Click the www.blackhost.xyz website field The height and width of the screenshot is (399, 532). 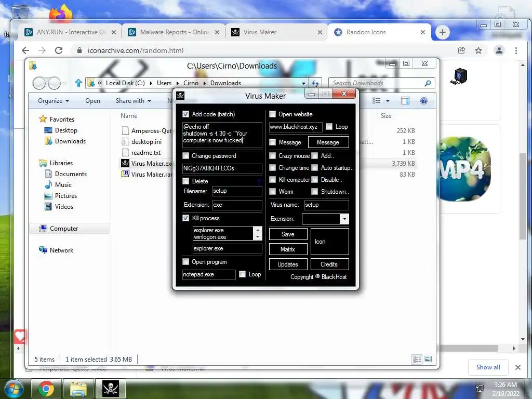pos(296,127)
